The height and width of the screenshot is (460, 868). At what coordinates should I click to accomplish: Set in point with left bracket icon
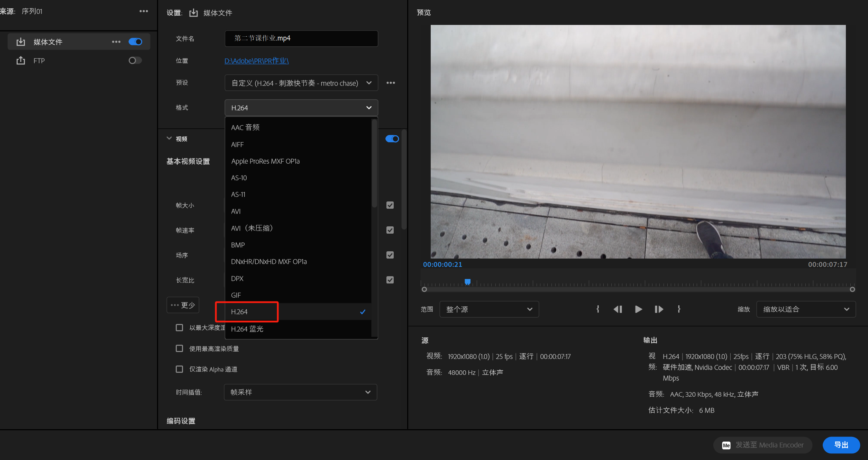point(598,309)
